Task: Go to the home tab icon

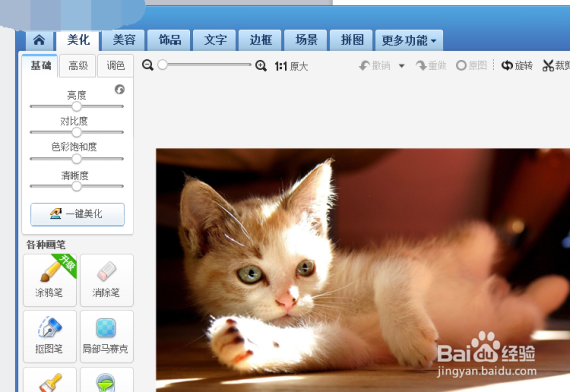Action: pyautogui.click(x=39, y=40)
